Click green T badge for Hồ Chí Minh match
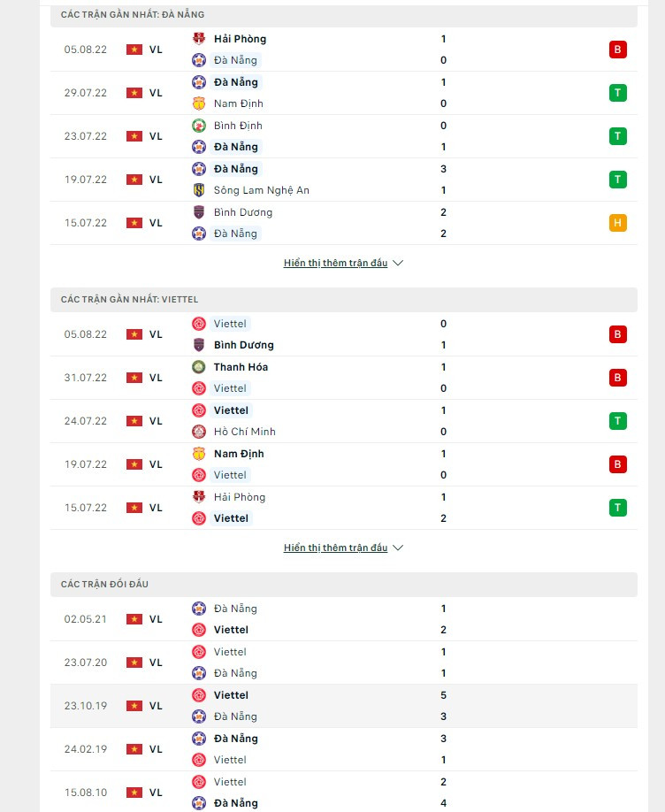Viewport: 665px width, 812px height. (618, 421)
